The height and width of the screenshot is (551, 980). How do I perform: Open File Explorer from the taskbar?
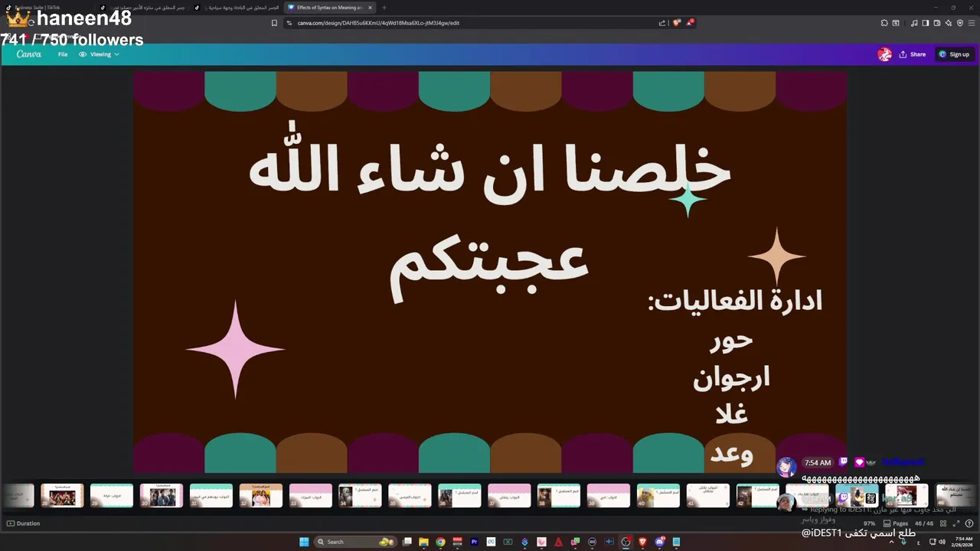423,542
